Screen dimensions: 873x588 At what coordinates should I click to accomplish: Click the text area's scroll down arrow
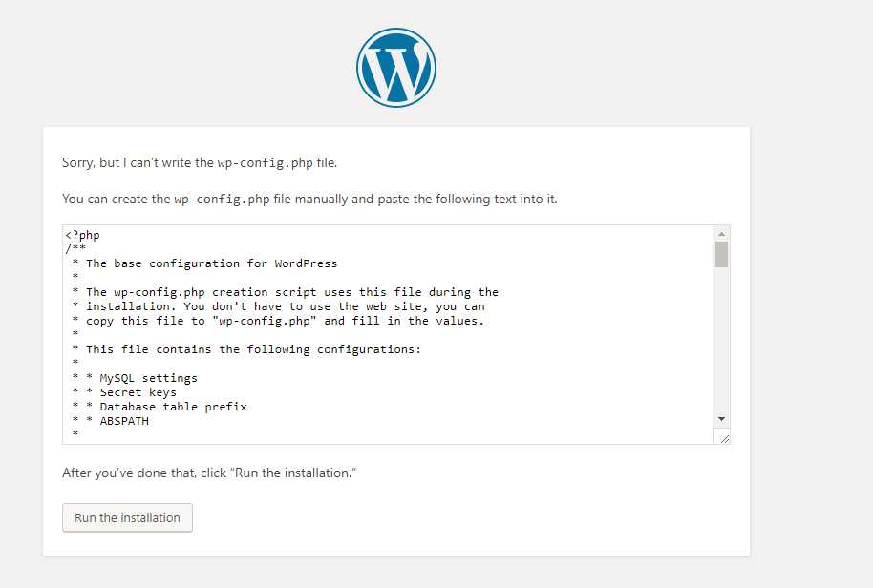pyautogui.click(x=721, y=419)
